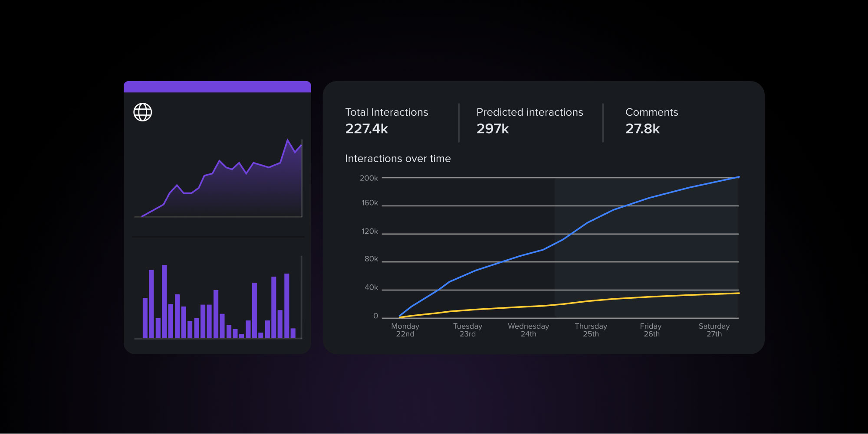Click the 27.8k comments value
This screenshot has height=434, width=868.
[642, 129]
